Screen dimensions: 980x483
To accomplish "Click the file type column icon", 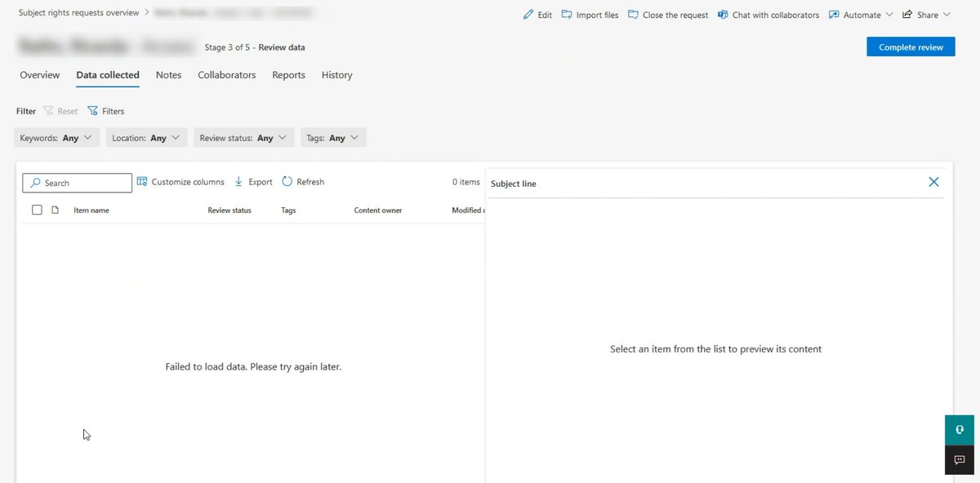I will pos(56,210).
